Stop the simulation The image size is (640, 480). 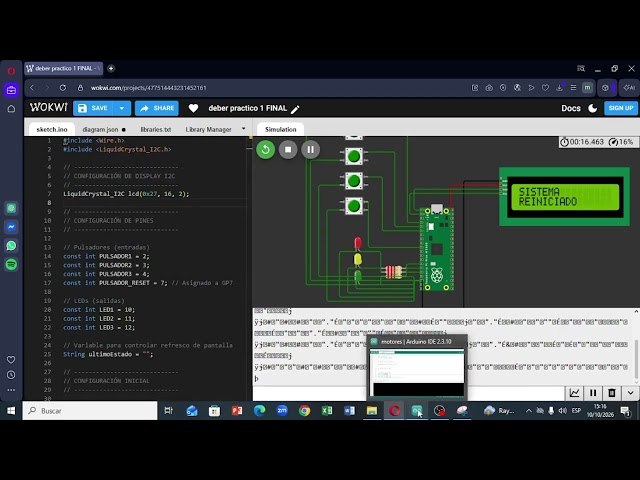point(288,149)
